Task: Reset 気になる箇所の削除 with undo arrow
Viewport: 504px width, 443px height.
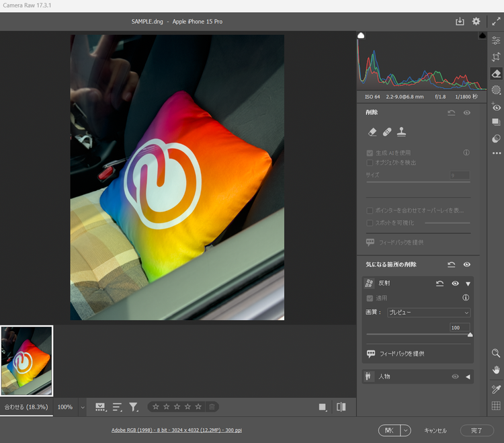Action: coord(452,265)
